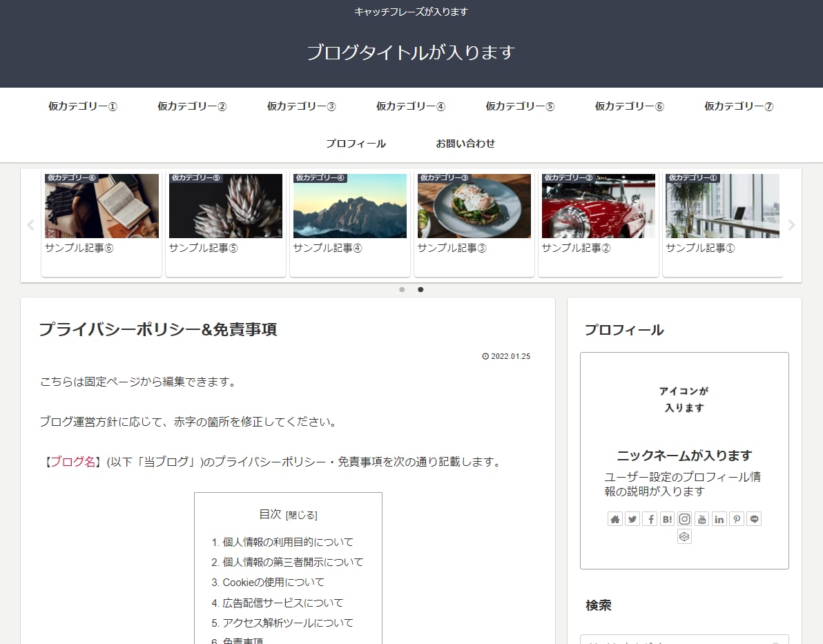Click the Hatena Bookmark B! icon
Screen dimensions: 823x644
[x=667, y=519]
